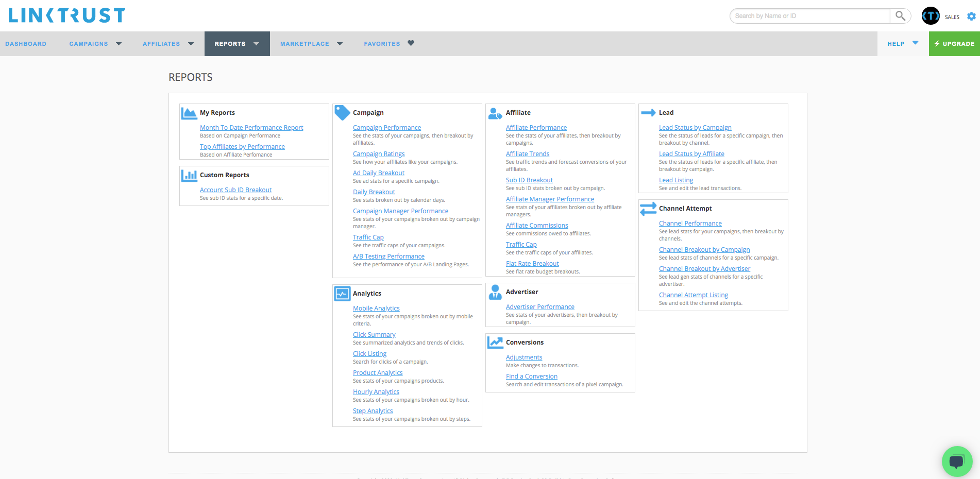Image resolution: width=980 pixels, height=479 pixels.
Task: Click the Conversions trend-line icon
Action: coord(495,343)
